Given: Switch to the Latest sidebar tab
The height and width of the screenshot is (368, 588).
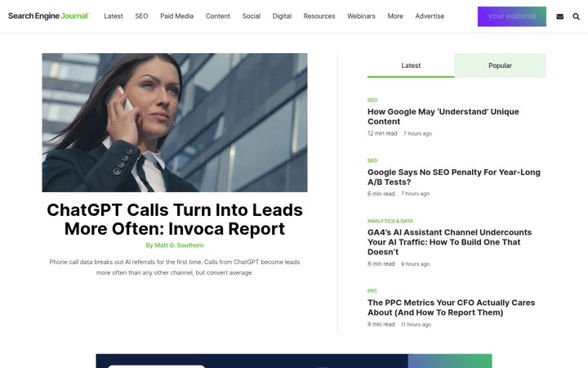Looking at the screenshot, I should pyautogui.click(x=411, y=65).
